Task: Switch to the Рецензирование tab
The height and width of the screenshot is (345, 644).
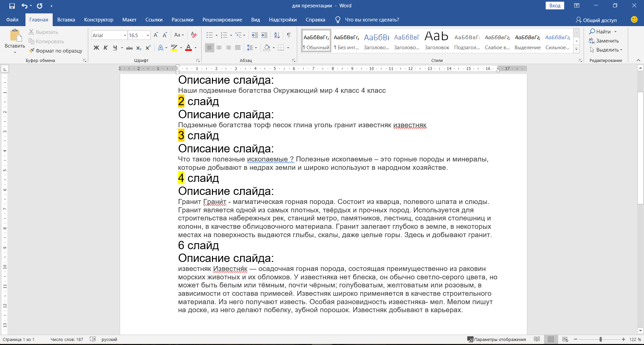Action: point(222,20)
